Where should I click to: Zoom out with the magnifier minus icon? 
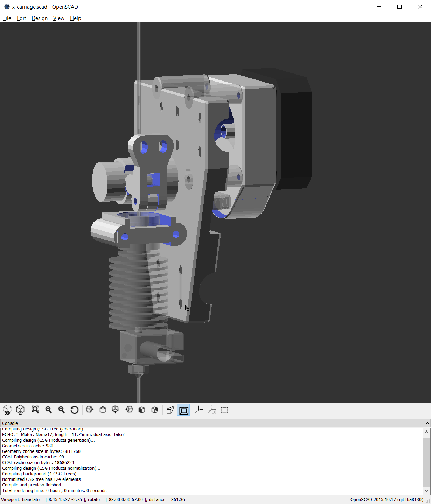pos(62,410)
